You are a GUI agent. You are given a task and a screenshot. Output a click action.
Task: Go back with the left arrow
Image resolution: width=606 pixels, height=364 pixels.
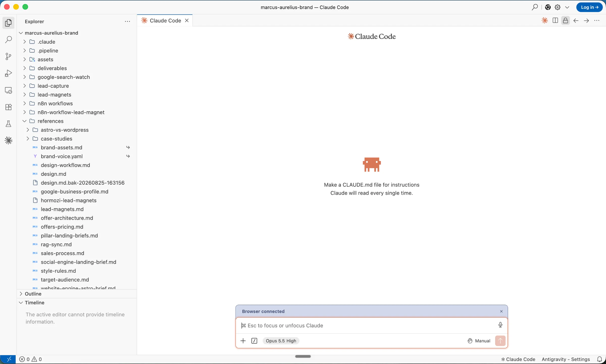pos(576,20)
